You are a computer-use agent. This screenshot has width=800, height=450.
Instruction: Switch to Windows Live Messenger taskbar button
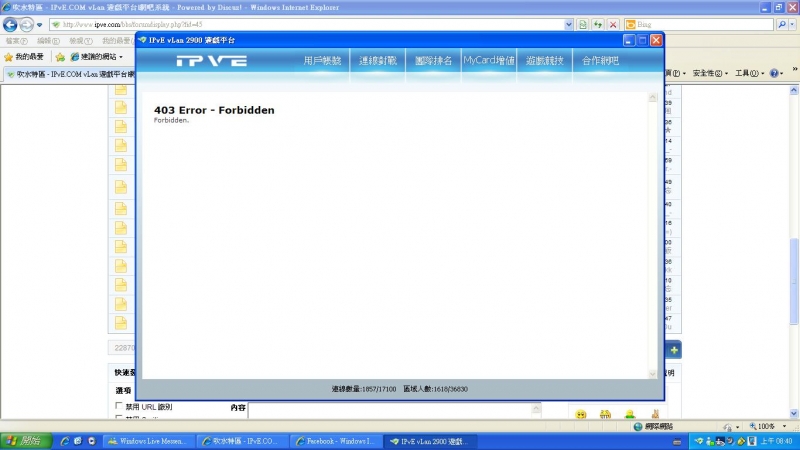pyautogui.click(x=149, y=441)
